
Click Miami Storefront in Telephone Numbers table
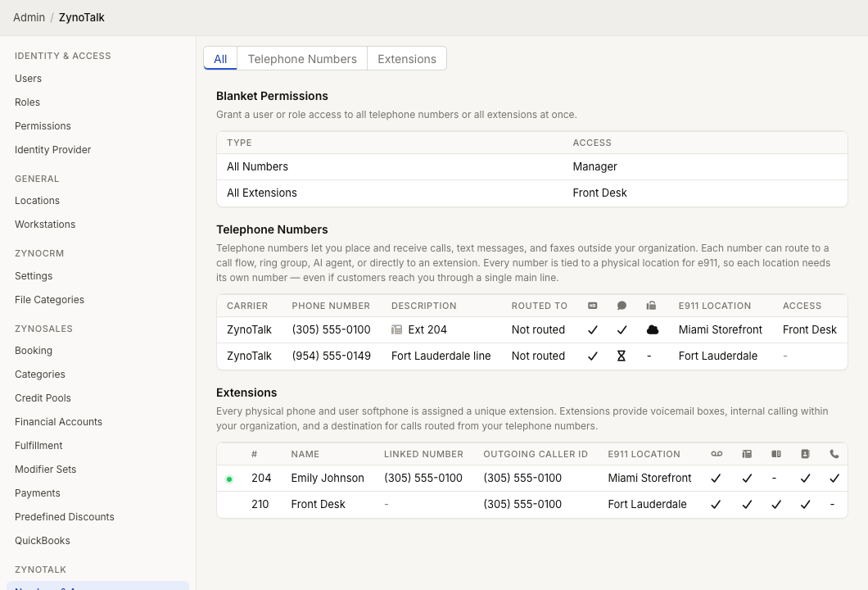(721, 330)
